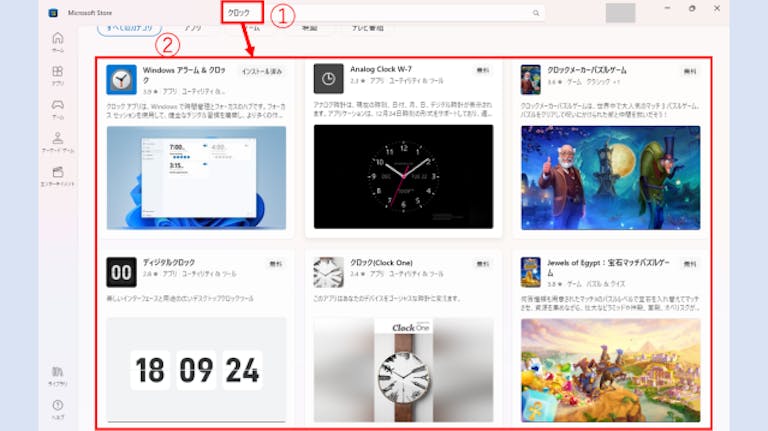
Task: Click the Windows アラーム & クロック description text
Action: [196, 111]
